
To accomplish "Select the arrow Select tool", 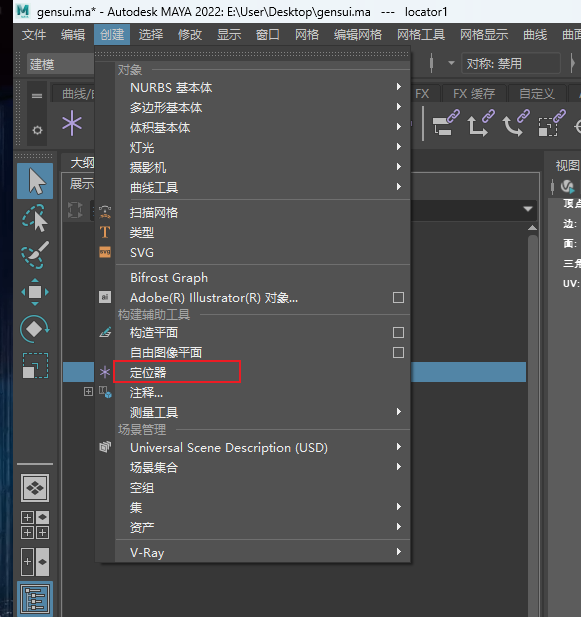I will (35, 181).
